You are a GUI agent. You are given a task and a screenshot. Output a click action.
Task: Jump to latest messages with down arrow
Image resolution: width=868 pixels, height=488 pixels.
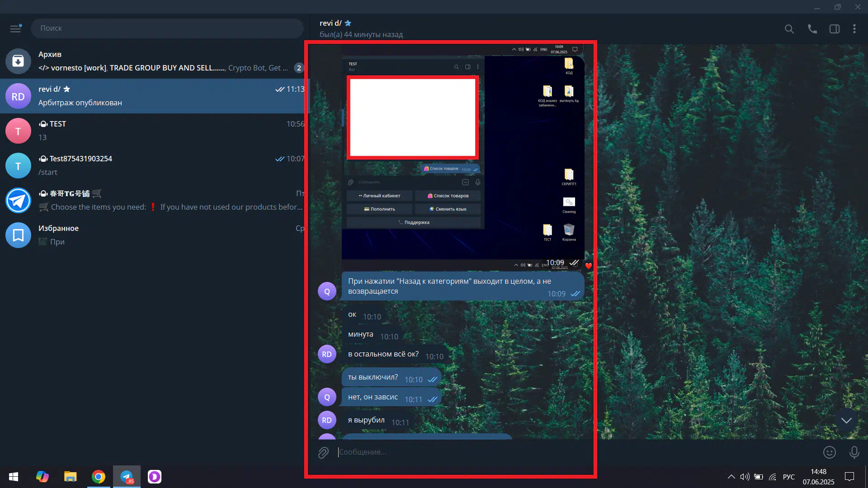[846, 420]
